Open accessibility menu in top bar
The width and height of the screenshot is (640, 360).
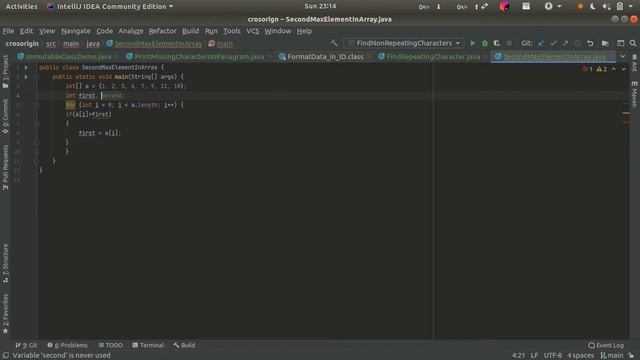pyautogui.click(x=553, y=7)
